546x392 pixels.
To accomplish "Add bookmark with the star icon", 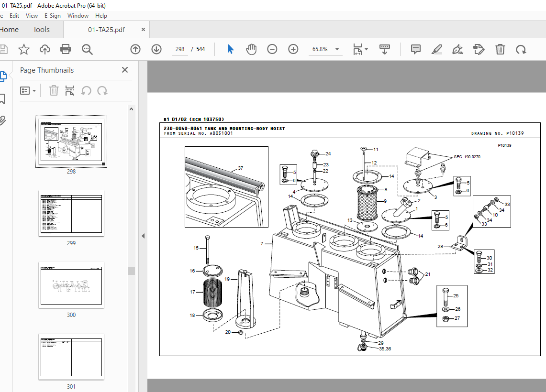I will (x=23, y=49).
